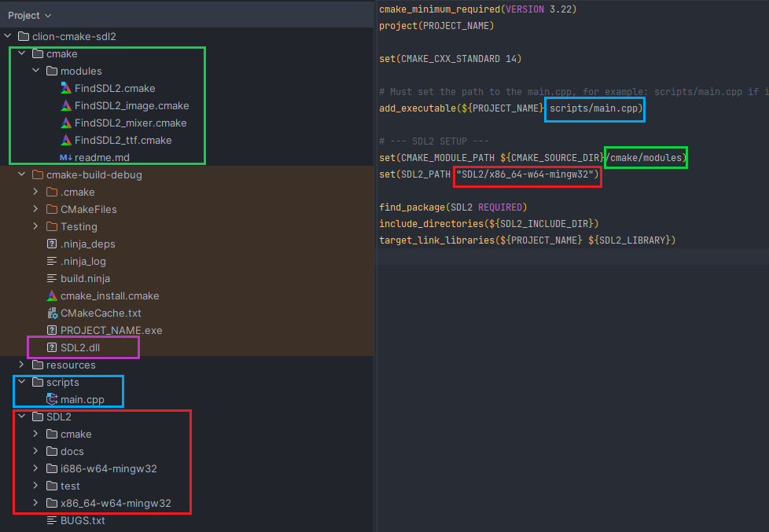The image size is (769, 532).
Task: Click the CMakeCache.txt file icon
Action: click(52, 313)
